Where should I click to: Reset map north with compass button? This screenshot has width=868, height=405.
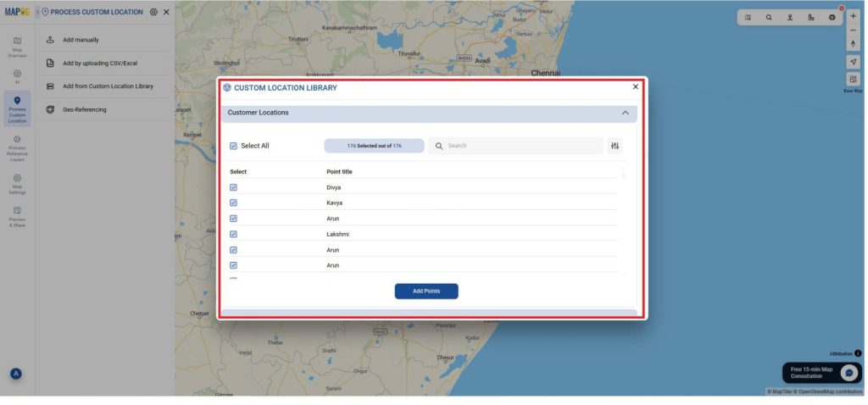click(853, 44)
